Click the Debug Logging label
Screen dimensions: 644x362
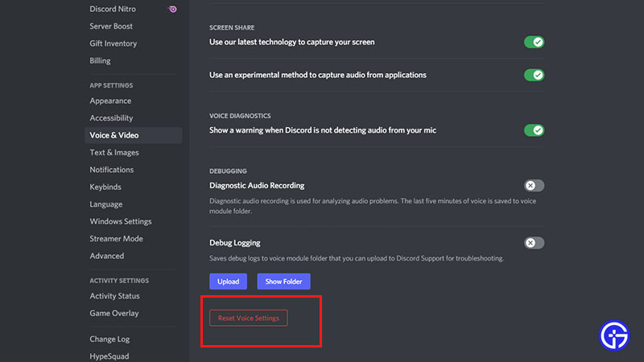235,243
